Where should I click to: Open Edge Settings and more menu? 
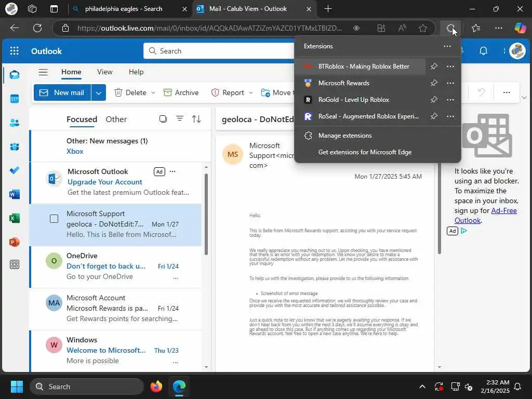pos(498,28)
